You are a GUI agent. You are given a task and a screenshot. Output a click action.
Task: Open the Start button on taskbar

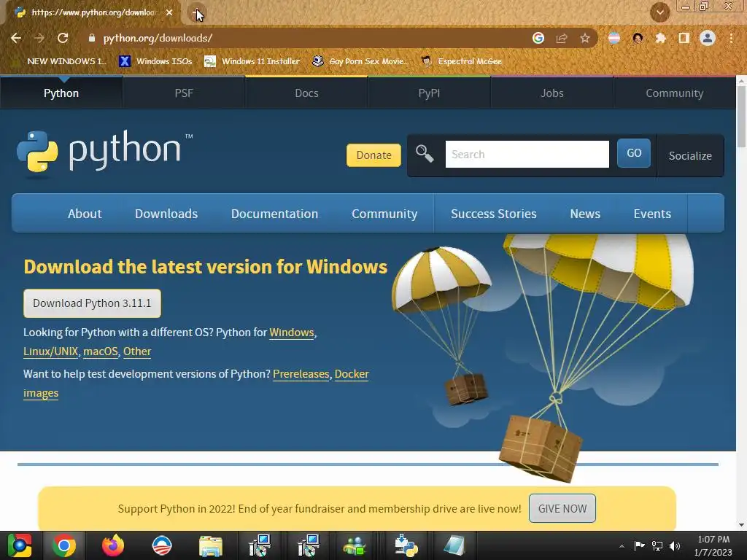point(20,545)
